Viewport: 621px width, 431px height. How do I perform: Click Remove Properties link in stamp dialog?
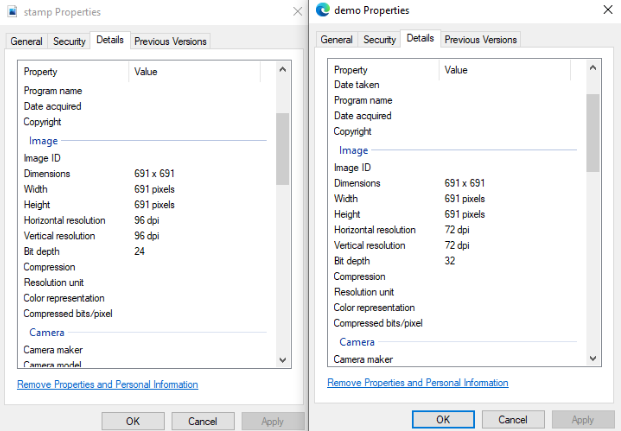pos(107,385)
